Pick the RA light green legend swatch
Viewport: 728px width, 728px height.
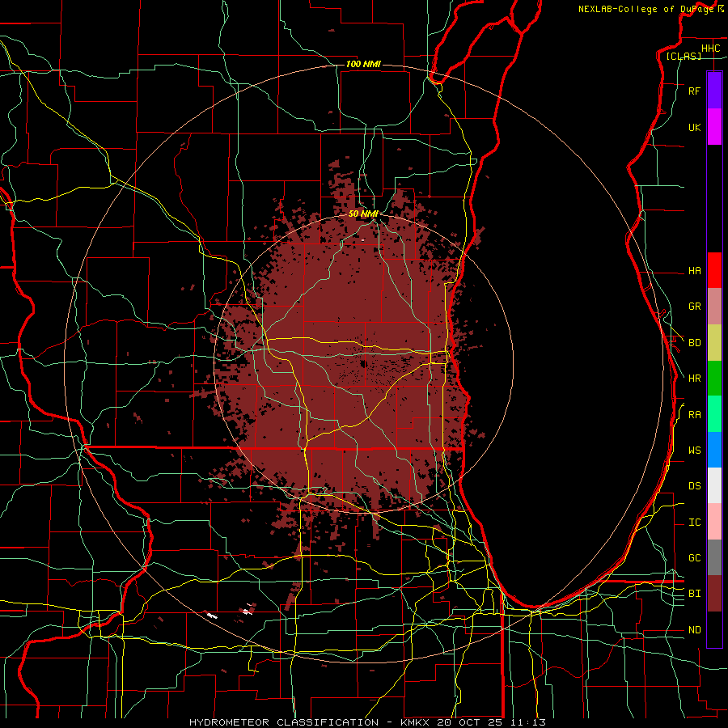pos(714,414)
